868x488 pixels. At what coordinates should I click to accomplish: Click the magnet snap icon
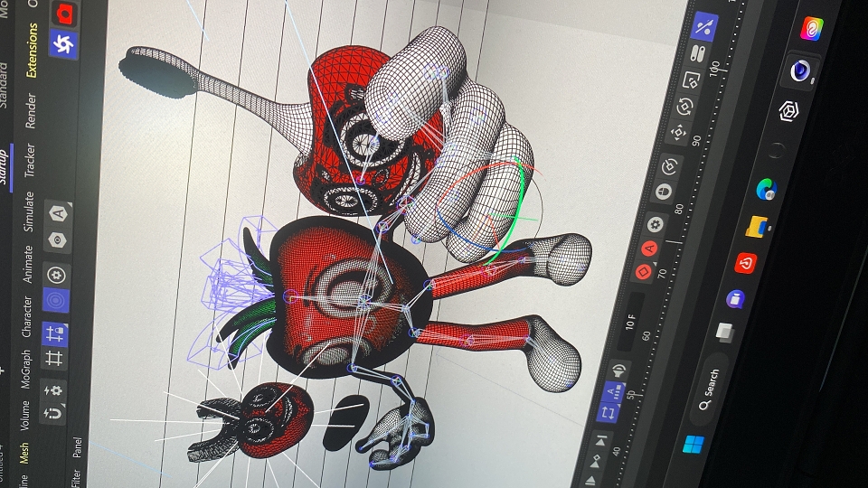click(x=53, y=413)
